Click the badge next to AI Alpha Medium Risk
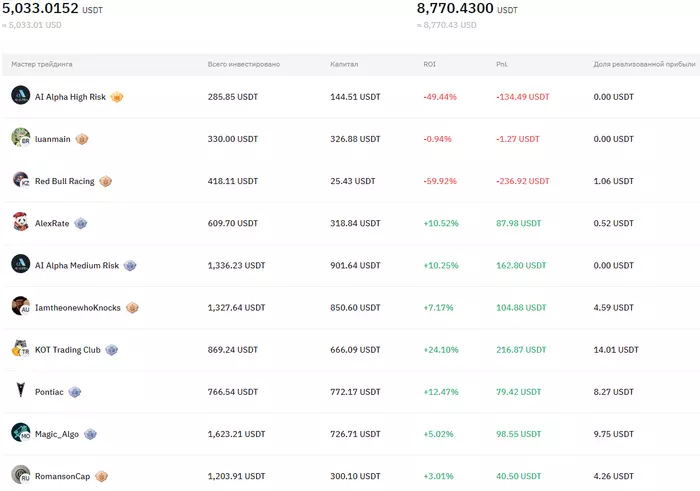 click(130, 265)
